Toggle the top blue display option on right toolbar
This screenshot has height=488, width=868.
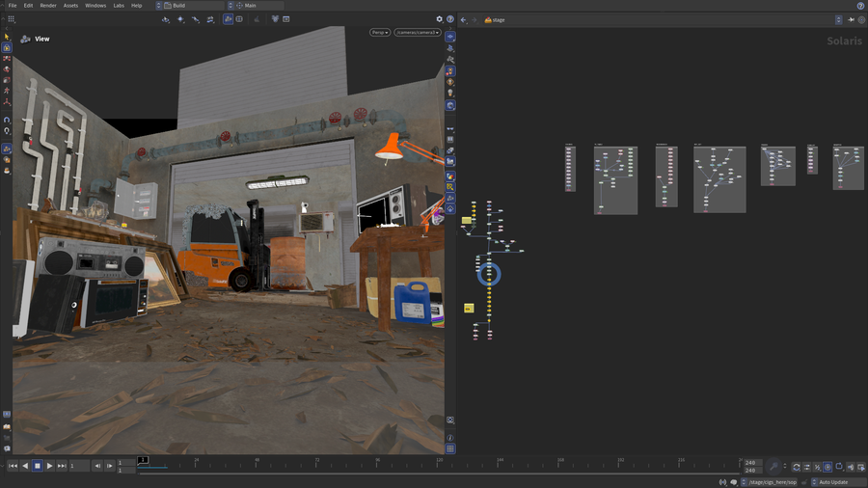tap(450, 37)
